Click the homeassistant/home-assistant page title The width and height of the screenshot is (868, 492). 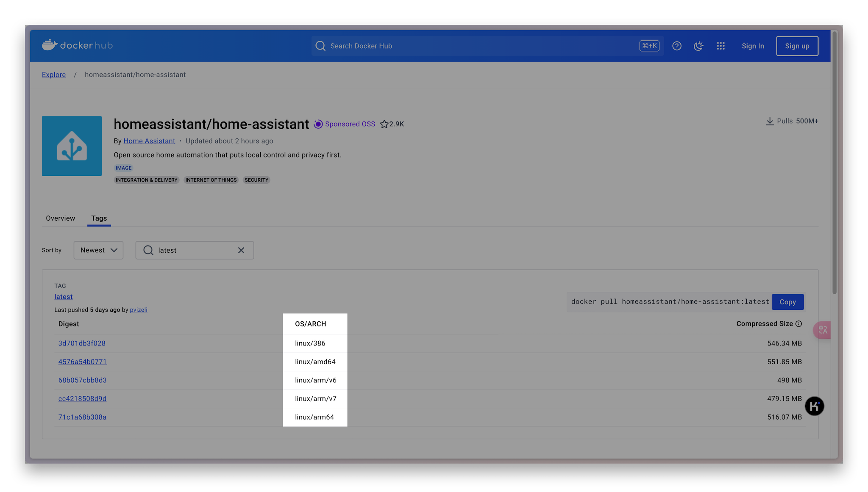coord(211,124)
